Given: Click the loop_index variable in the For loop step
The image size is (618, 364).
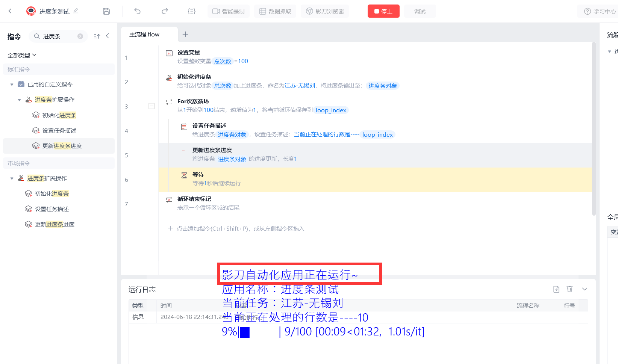Looking at the screenshot, I should tap(331, 110).
